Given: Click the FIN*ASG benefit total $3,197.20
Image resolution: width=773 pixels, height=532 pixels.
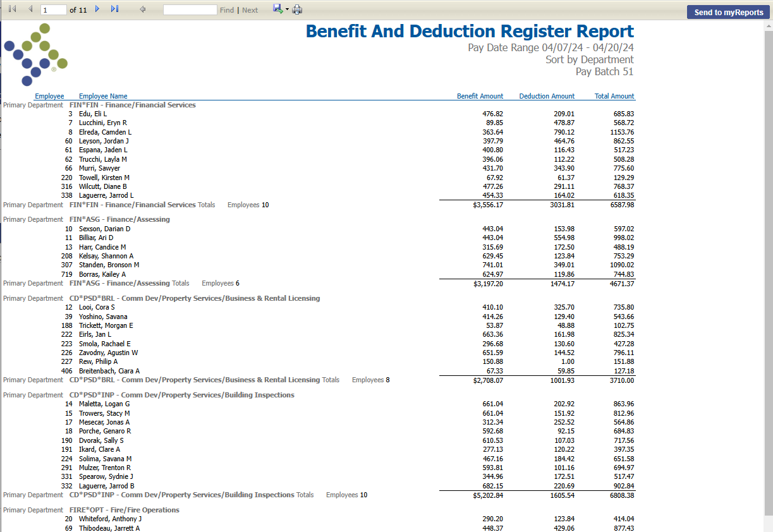Looking at the screenshot, I should 488,284.
